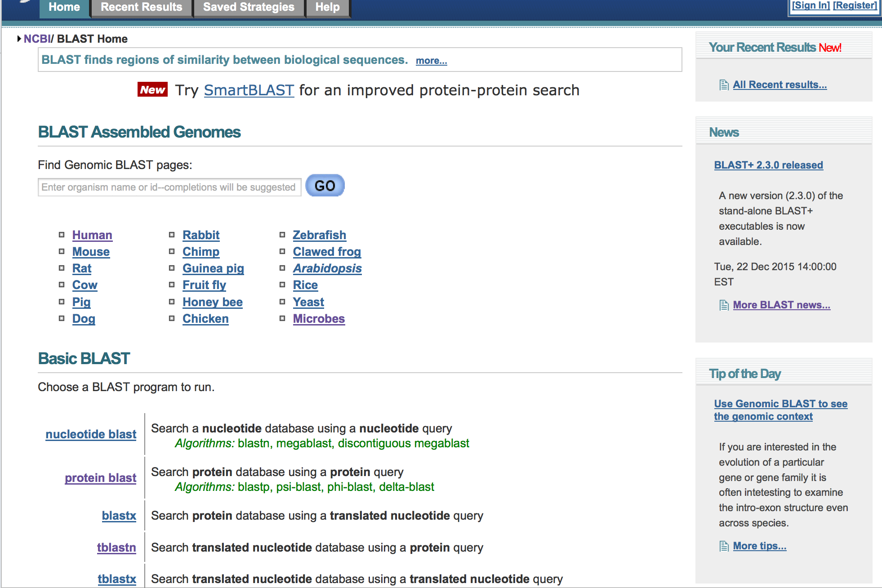Open the Help tab
This screenshot has width=882, height=588.
point(328,8)
